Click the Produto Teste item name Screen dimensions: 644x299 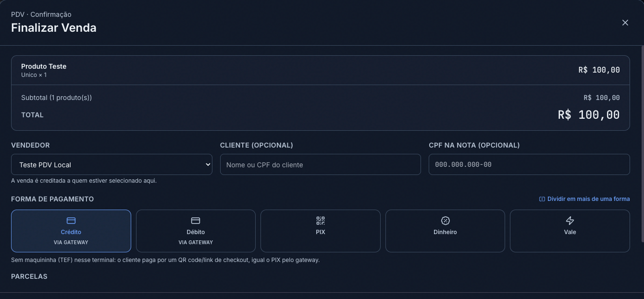tap(44, 66)
